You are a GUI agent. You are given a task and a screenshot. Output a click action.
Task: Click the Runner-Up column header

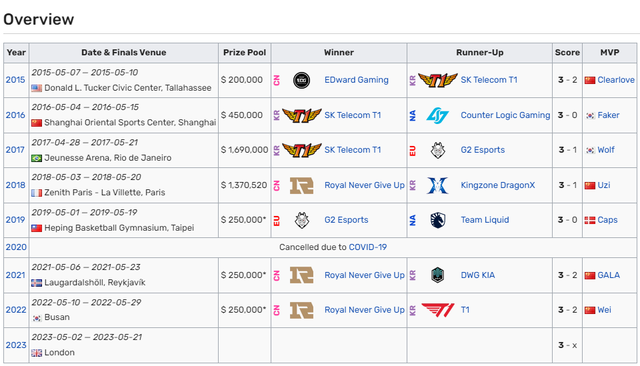480,53
